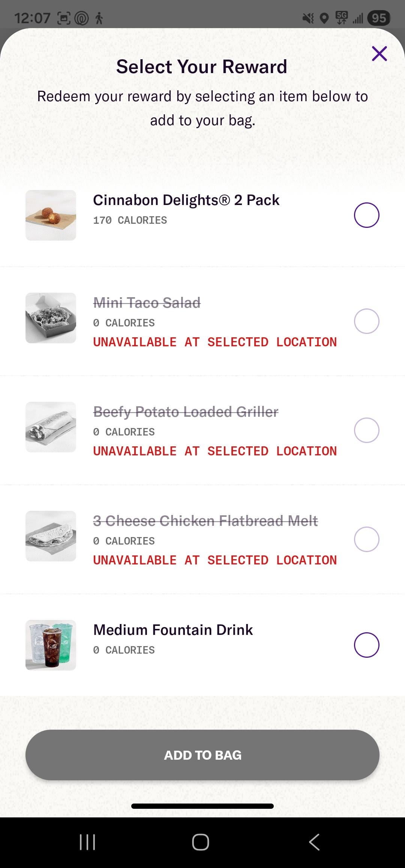Tap the Medium Fountain Drink title
The height and width of the screenshot is (868, 405).
(x=173, y=630)
